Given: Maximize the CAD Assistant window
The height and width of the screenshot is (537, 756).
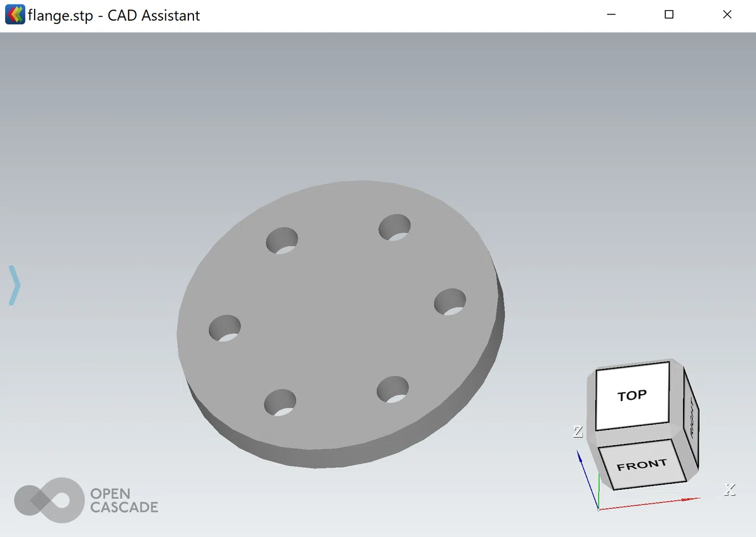Looking at the screenshot, I should pyautogui.click(x=669, y=14).
